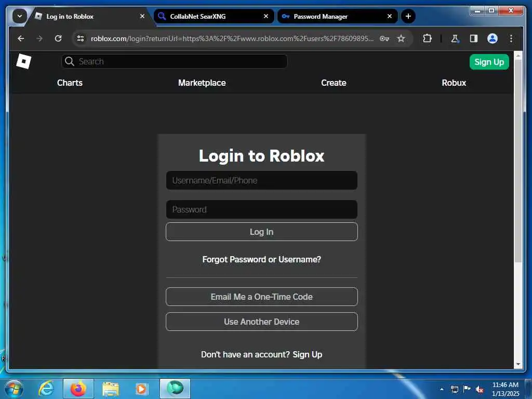Image resolution: width=532 pixels, height=399 pixels.
Task: Switch to the Password Manager tab
Action: tap(338, 16)
